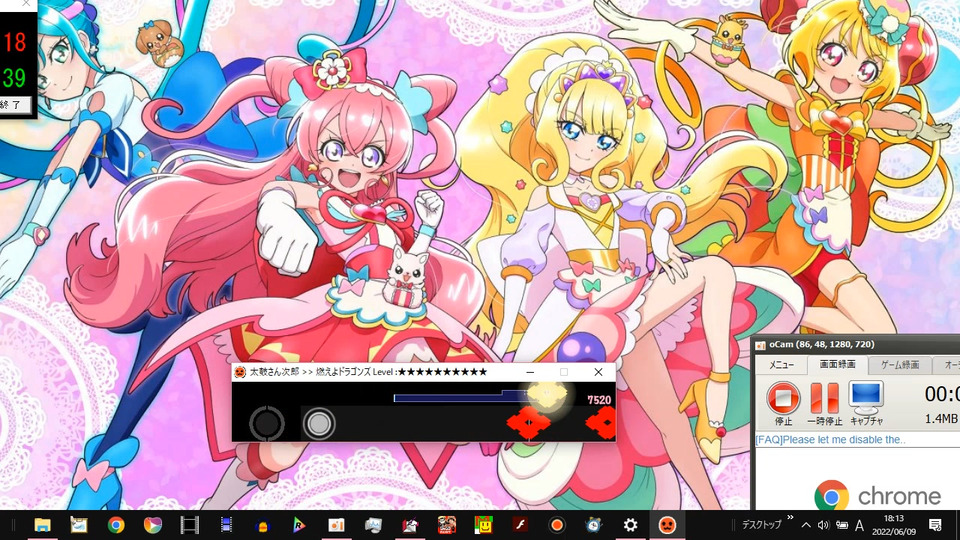960x540 pixels.
Task: Open the film strip video app in taskbar
Action: tap(190, 525)
